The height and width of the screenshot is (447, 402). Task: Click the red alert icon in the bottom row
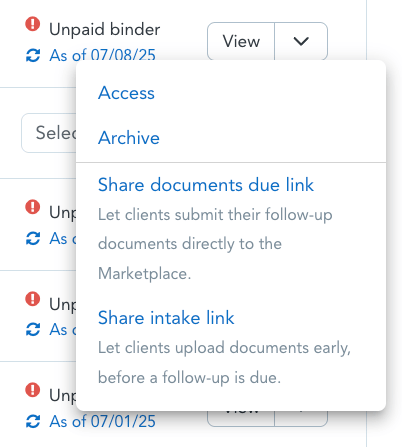tap(33, 390)
